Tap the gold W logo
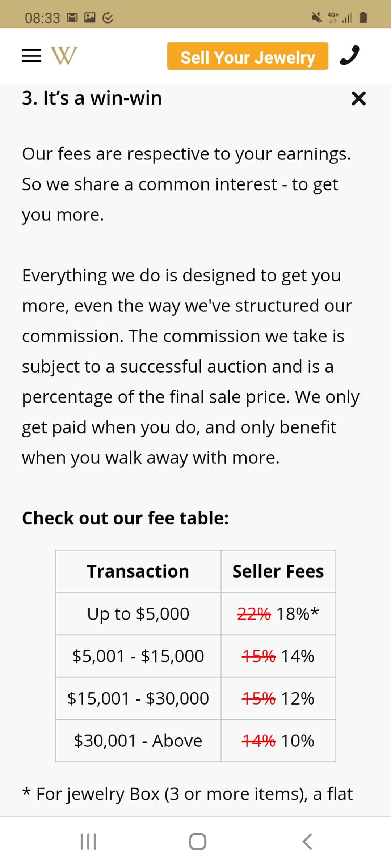Viewport: 391px width, 868px height. pyautogui.click(x=64, y=56)
